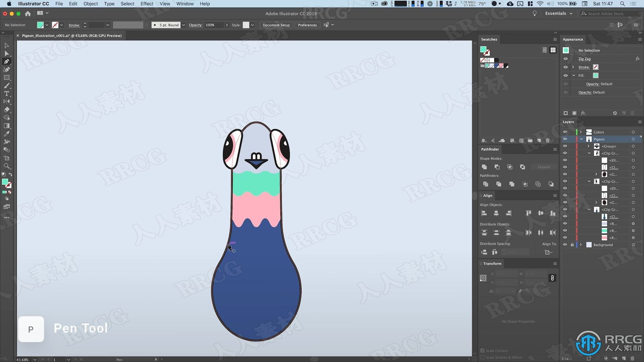
Task: Open the File menu
Action: 59,4
